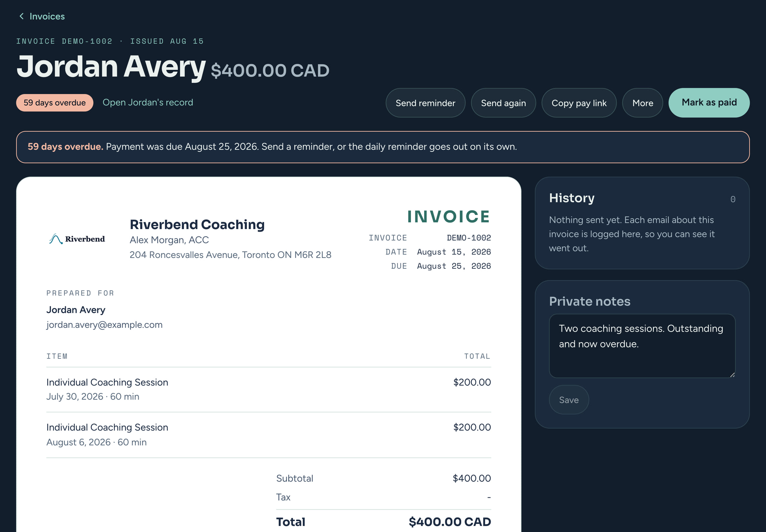This screenshot has height=532, width=766.
Task: Grab the notes textarea resize handle
Action: (x=732, y=375)
